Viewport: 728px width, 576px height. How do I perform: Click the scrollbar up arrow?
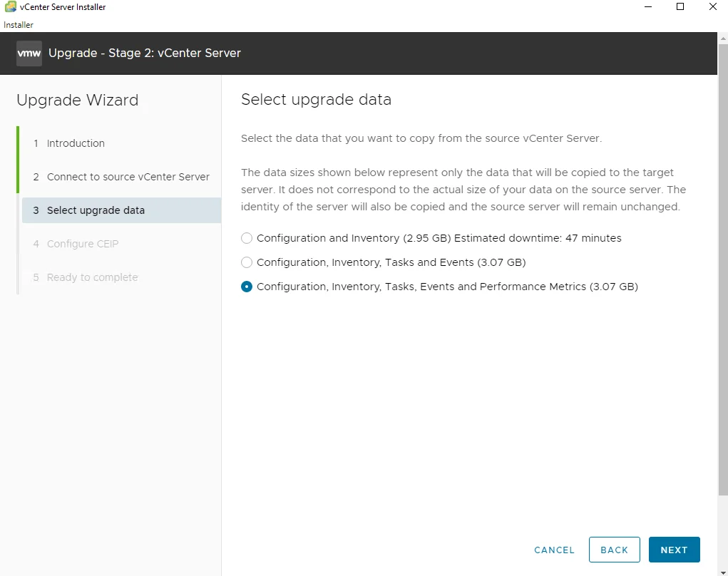[723, 38]
